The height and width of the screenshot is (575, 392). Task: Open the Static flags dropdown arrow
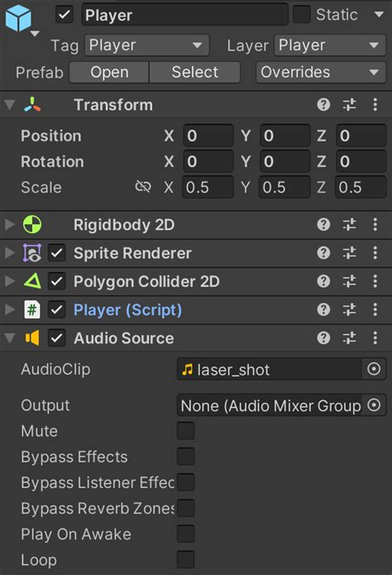[379, 15]
